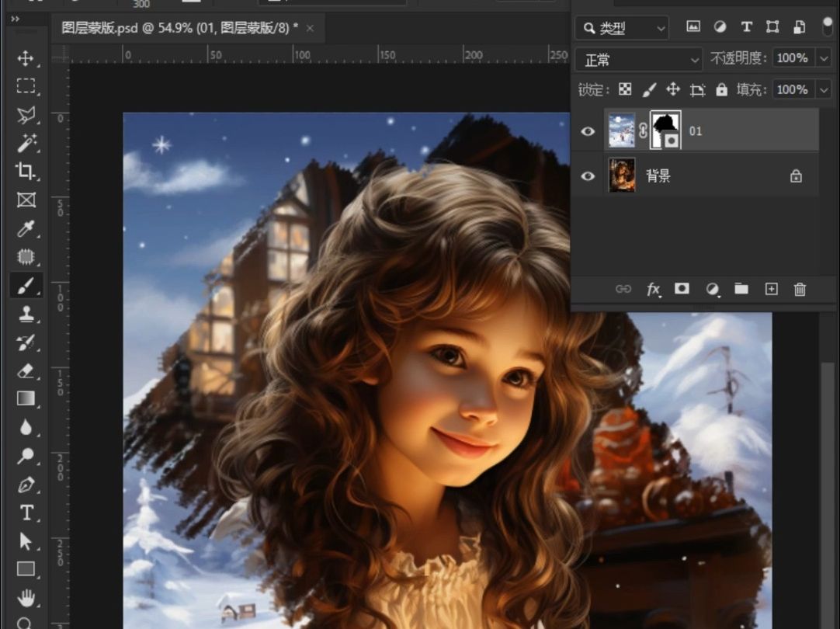Select layer 01 mask thumbnail
The width and height of the screenshot is (840, 629).
pyautogui.click(x=665, y=130)
